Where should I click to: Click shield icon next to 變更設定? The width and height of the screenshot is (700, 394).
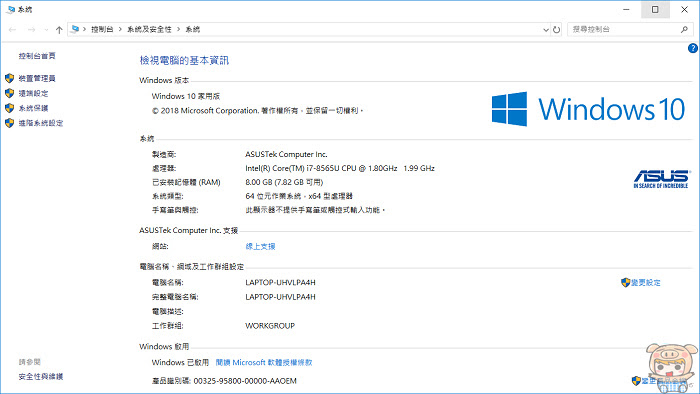pyautogui.click(x=625, y=282)
